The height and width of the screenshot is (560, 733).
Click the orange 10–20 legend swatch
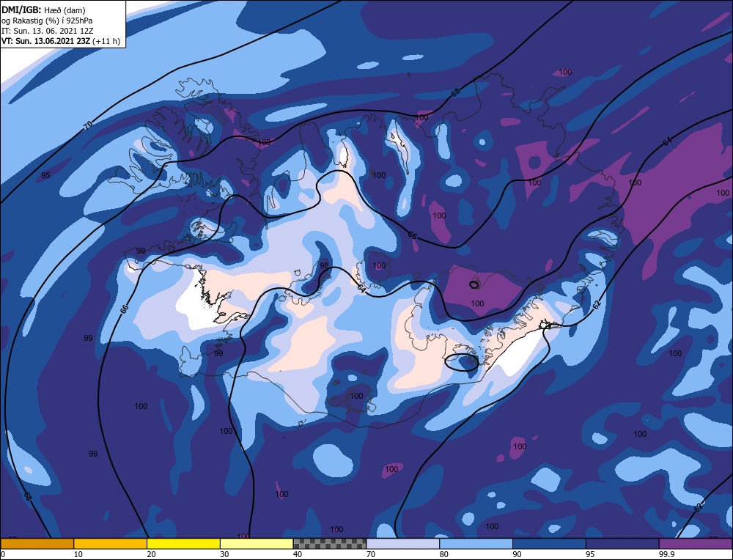pyautogui.click(x=111, y=543)
